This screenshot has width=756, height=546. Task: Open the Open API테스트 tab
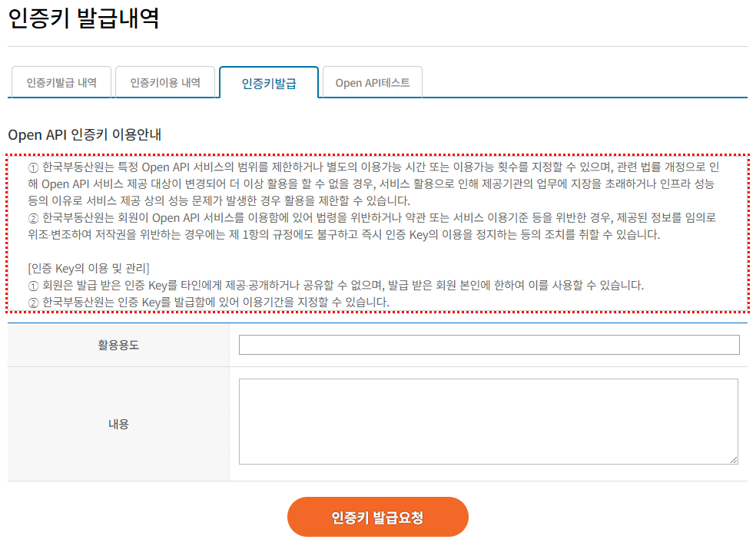coord(373,82)
